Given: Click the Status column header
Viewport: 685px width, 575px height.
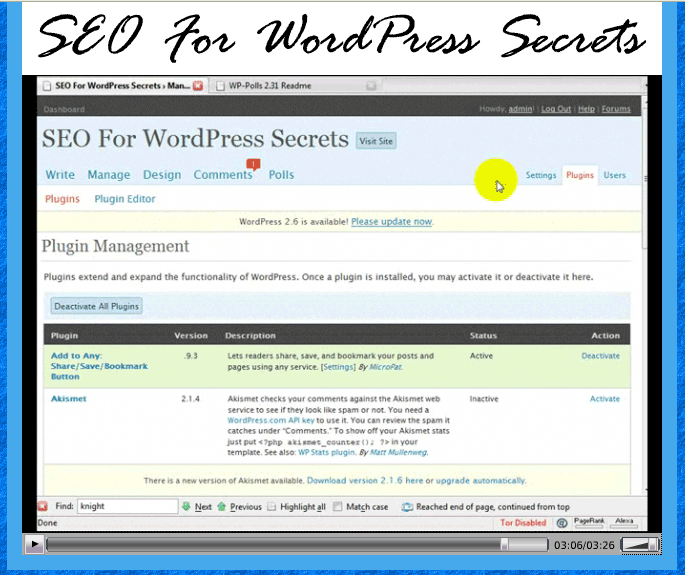Looking at the screenshot, I should click(x=483, y=336).
